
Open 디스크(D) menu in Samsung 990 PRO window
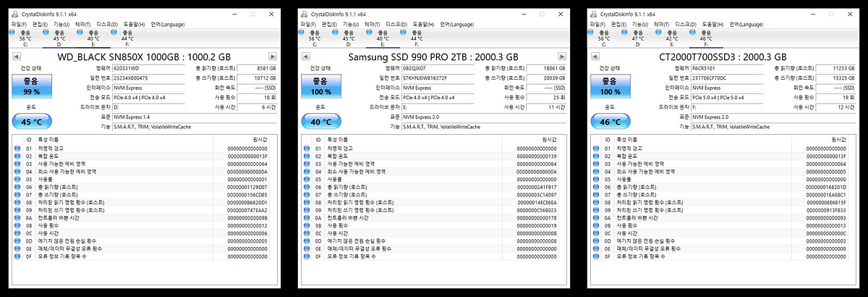click(x=395, y=25)
